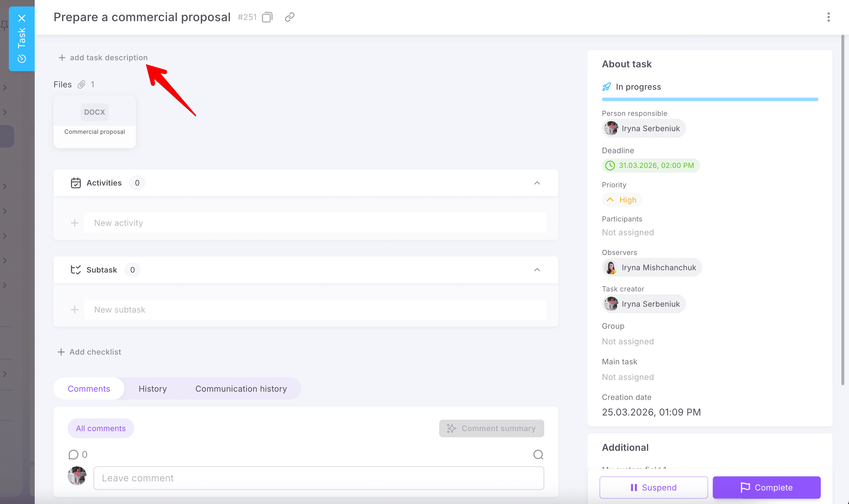The width and height of the screenshot is (849, 504).
Task: Click the plus icon beside New activity
Action: pos(74,223)
